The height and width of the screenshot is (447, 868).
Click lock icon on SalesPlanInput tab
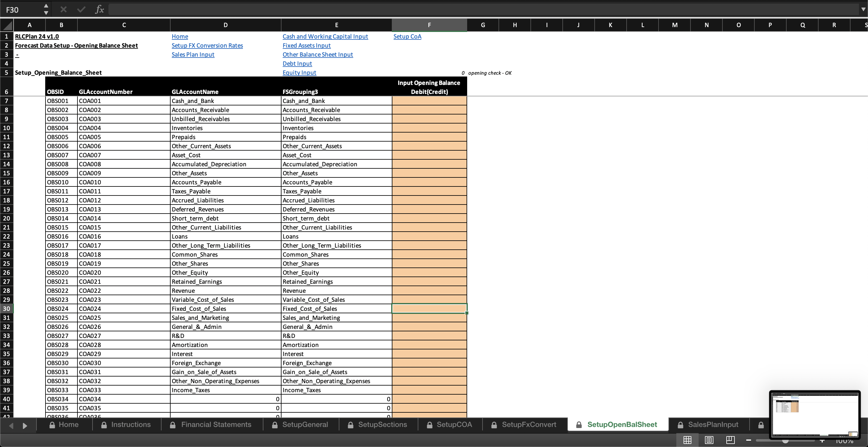[680, 425]
